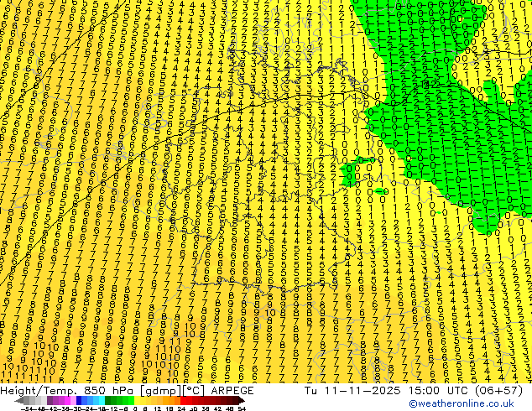Click the legend value "54"
The height and width of the screenshot is (411, 532).
pyautogui.click(x=242, y=408)
